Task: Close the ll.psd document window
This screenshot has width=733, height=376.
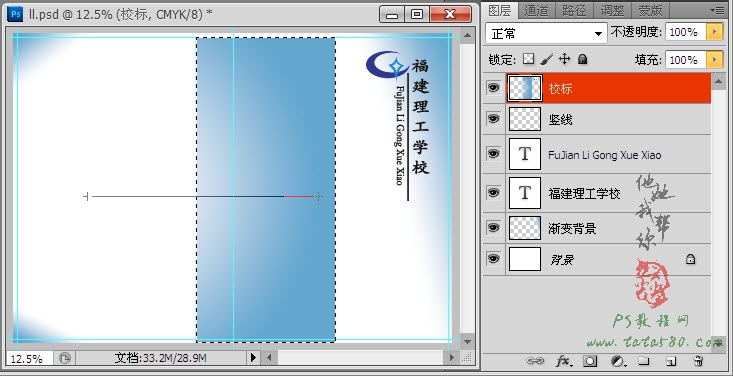Action: tap(450, 14)
